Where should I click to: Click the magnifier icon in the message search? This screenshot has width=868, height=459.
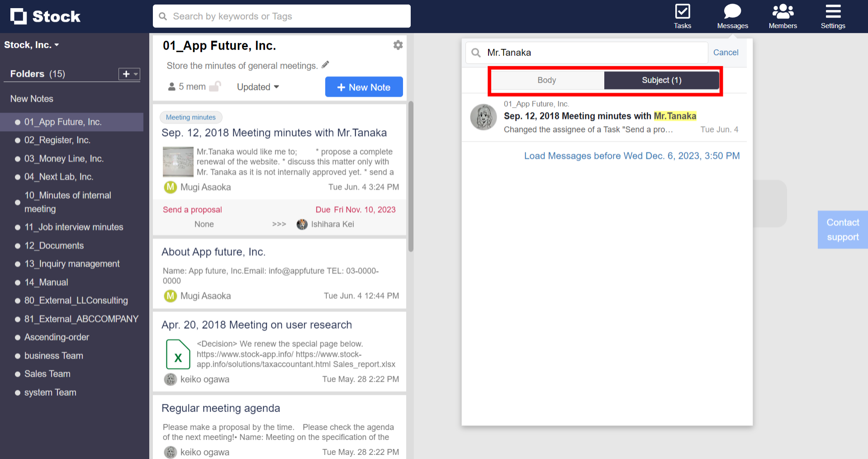coord(475,52)
